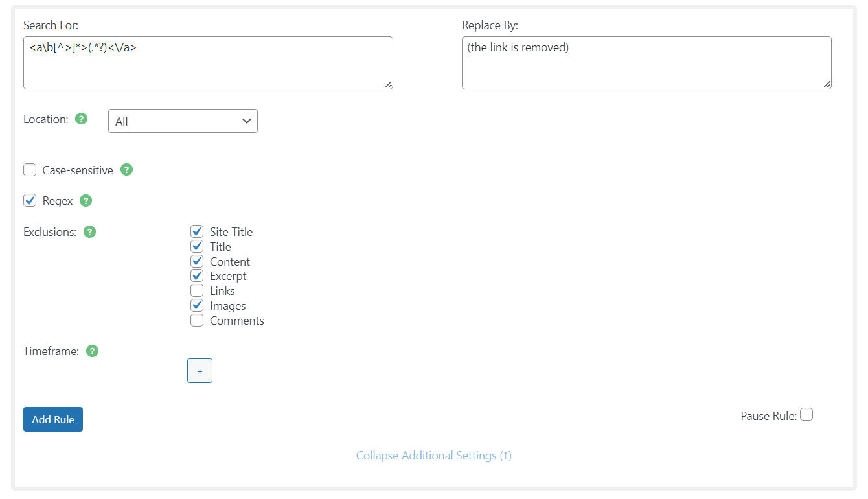Image resolution: width=868 pixels, height=499 pixels.
Task: Add a timeframe with plus button
Action: (x=200, y=371)
